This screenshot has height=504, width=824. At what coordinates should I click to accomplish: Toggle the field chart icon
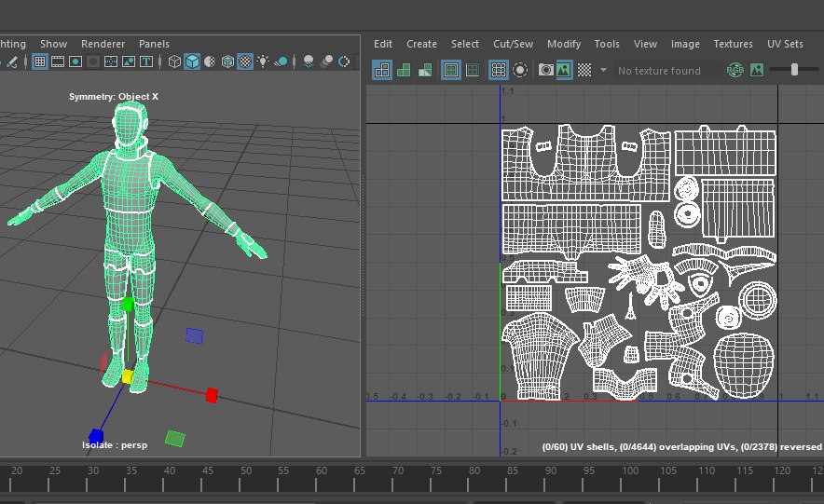(x=111, y=61)
